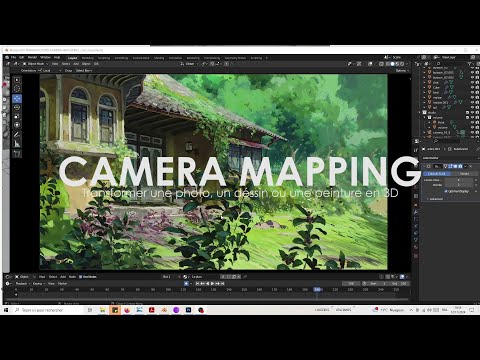480x360 pixels.
Task: Open the Global transform orientation dropdown
Action: coord(189,64)
